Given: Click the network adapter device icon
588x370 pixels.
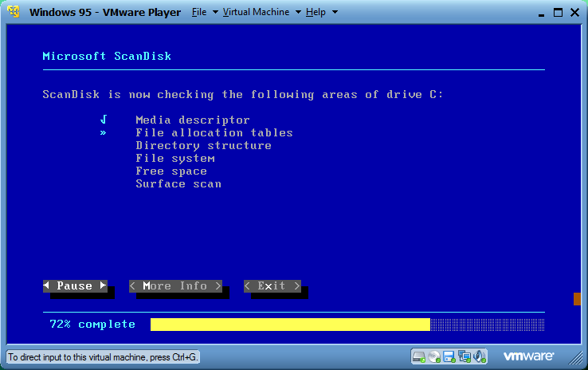Looking at the screenshot, I should coord(465,356).
